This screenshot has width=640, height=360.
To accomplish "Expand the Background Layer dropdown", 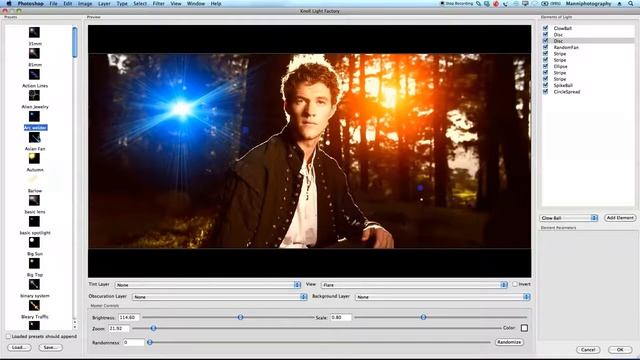I will [443, 297].
